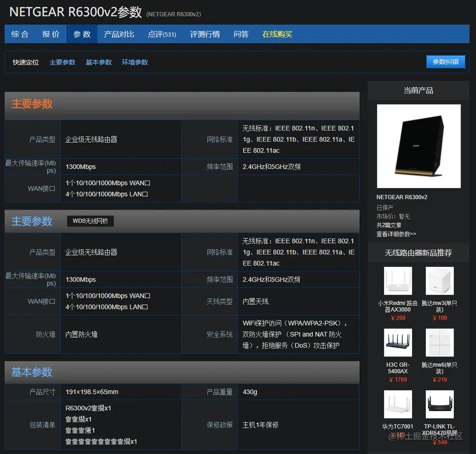The height and width of the screenshot is (454, 476).
Task: Jump to 基本参数 via quick navigation
Action: point(98,62)
